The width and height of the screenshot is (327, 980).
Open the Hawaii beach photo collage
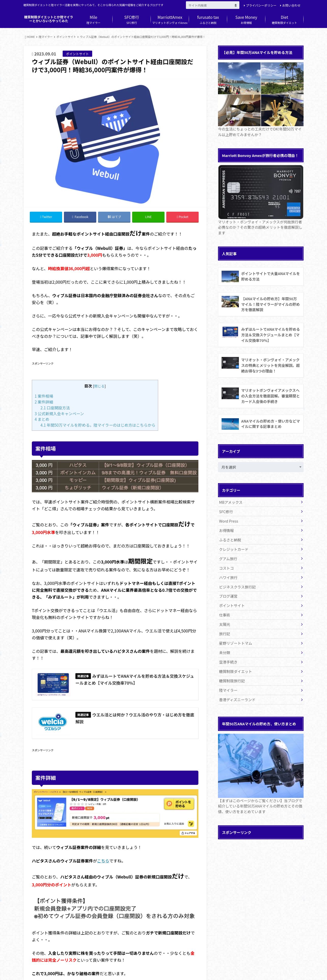click(x=261, y=94)
